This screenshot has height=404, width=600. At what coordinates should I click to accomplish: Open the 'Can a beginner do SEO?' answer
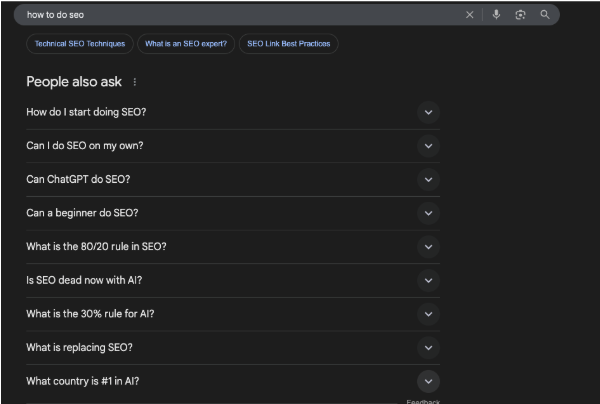click(428, 213)
